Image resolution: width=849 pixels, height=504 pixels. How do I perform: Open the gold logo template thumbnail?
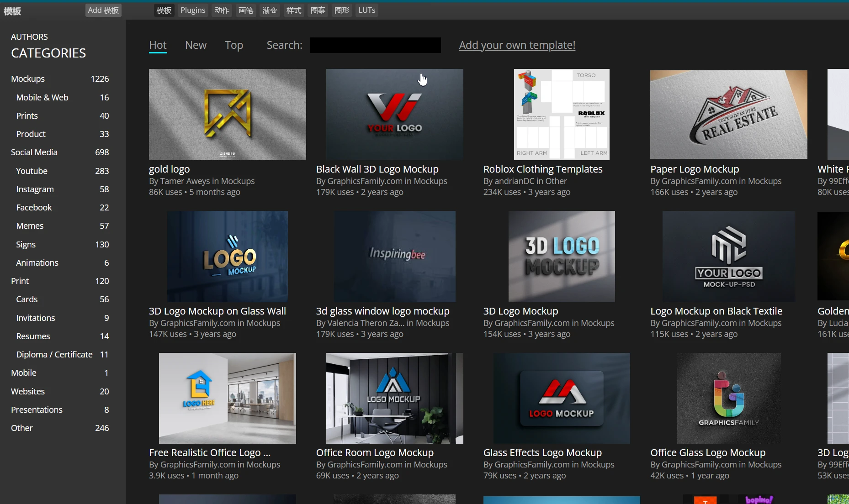point(228,115)
